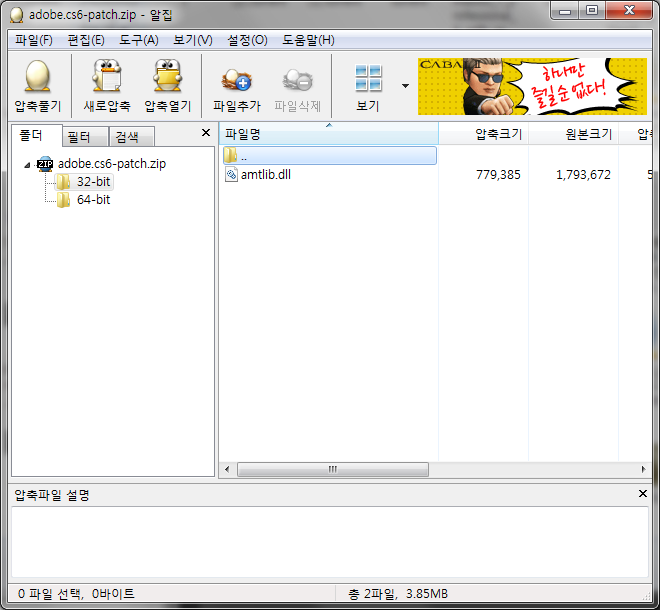This screenshot has height=610, width=660.
Task: Select the parent folder '..' row
Action: (330, 156)
